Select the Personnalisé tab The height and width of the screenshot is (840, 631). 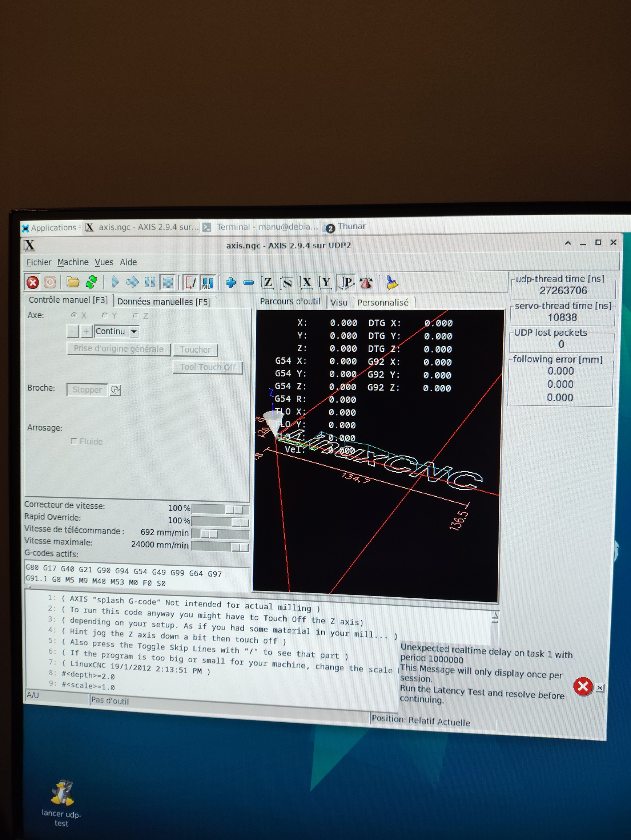tap(382, 303)
